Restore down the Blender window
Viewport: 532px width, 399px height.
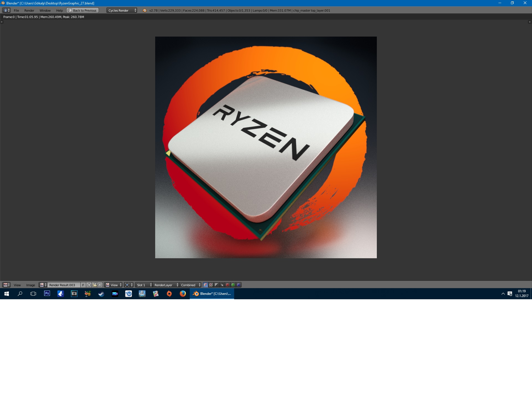click(x=512, y=3)
